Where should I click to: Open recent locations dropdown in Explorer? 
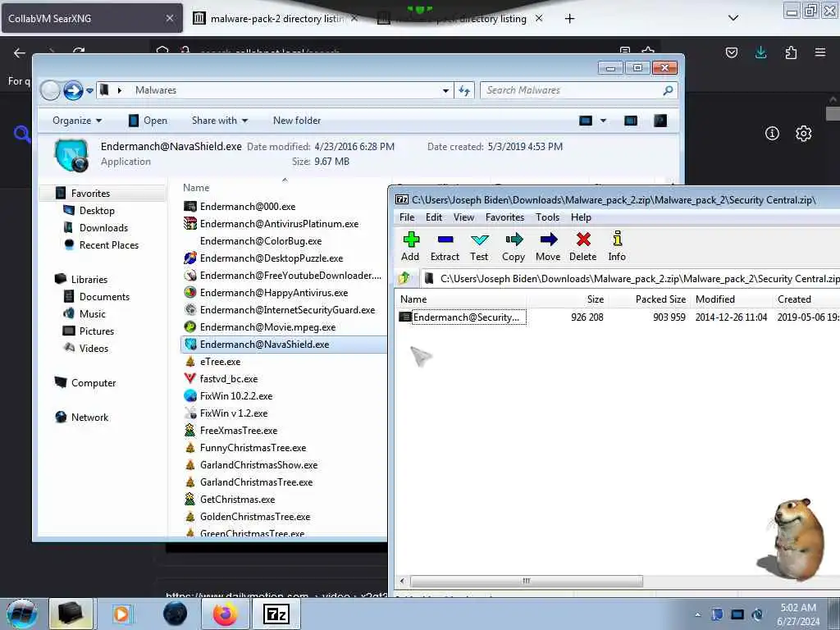(x=89, y=90)
